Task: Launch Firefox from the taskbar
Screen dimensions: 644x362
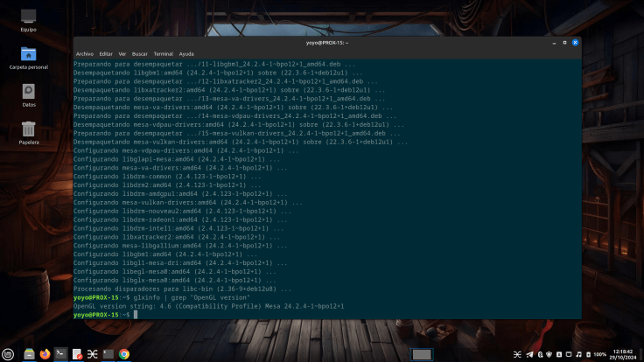Action: click(x=45, y=354)
